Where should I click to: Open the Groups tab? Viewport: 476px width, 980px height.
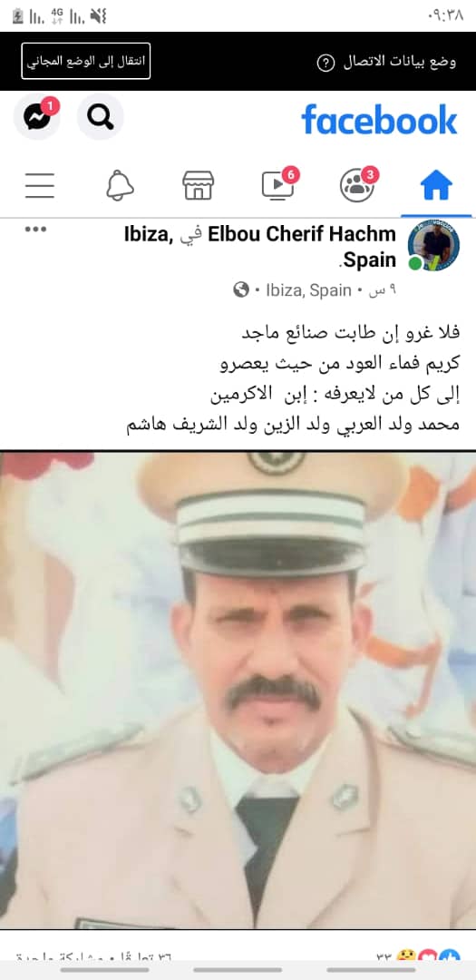point(358,184)
